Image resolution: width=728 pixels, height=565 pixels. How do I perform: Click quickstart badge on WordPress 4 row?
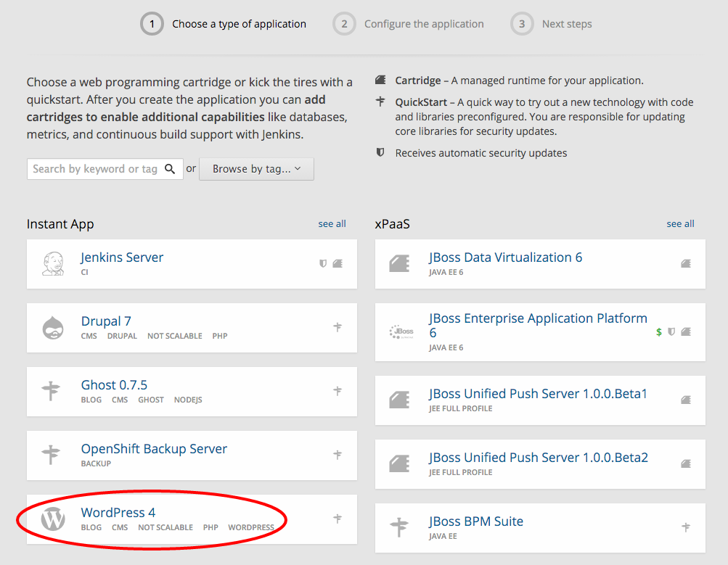click(x=338, y=519)
